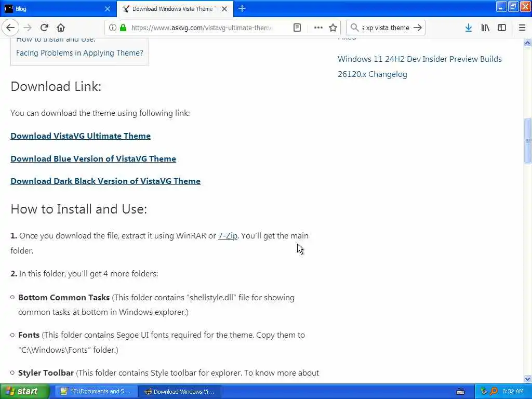The height and width of the screenshot is (399, 532).
Task: Click the scrollbar up arrow
Action: [527, 43]
